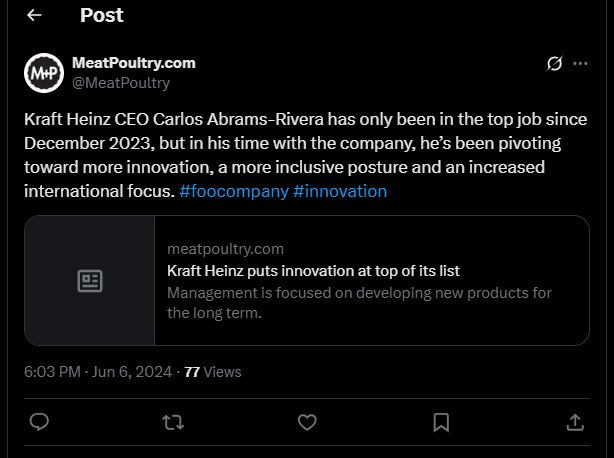Click the meatpoultry.com domain in card
The height and width of the screenshot is (458, 614).
click(226, 249)
